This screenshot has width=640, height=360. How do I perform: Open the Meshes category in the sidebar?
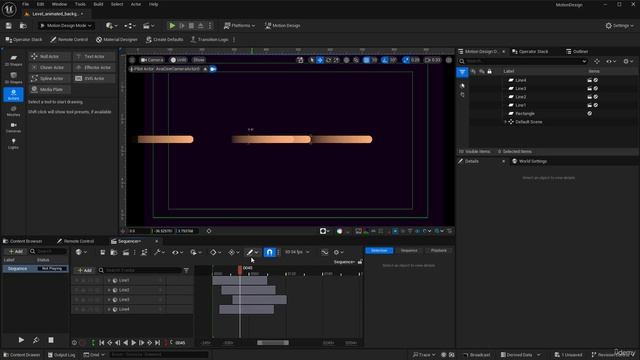13,111
